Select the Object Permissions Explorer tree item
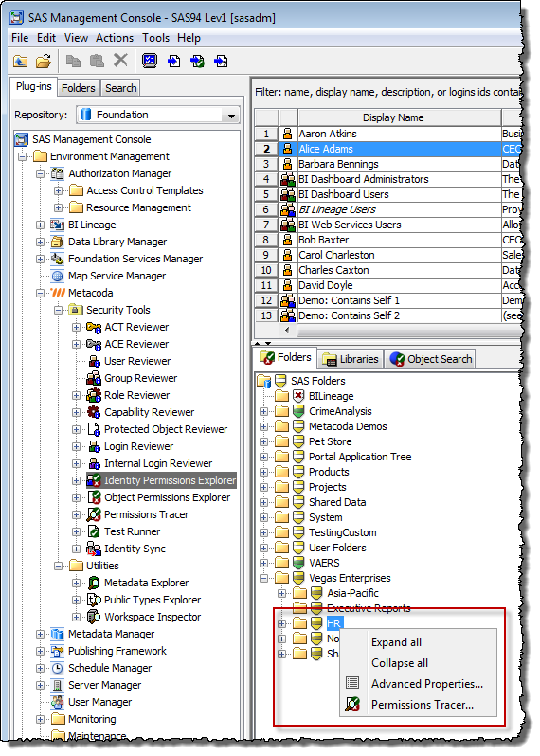The image size is (540, 756). tap(167, 497)
